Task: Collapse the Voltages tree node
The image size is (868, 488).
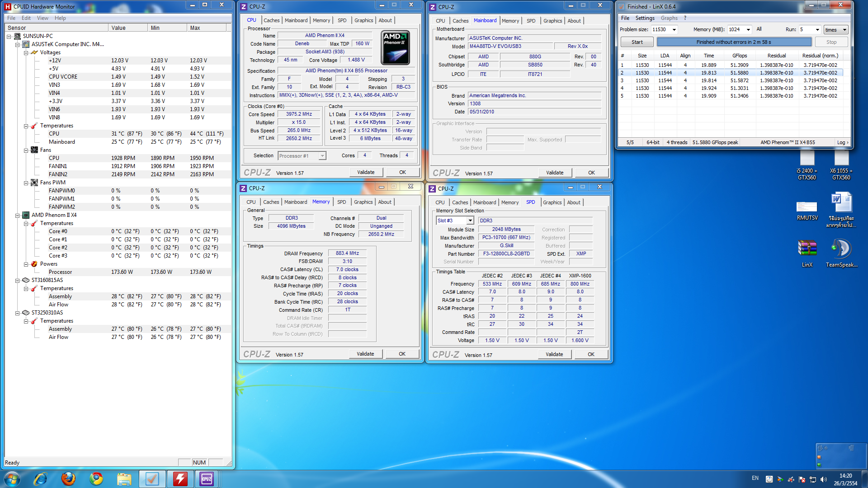Action: point(26,53)
